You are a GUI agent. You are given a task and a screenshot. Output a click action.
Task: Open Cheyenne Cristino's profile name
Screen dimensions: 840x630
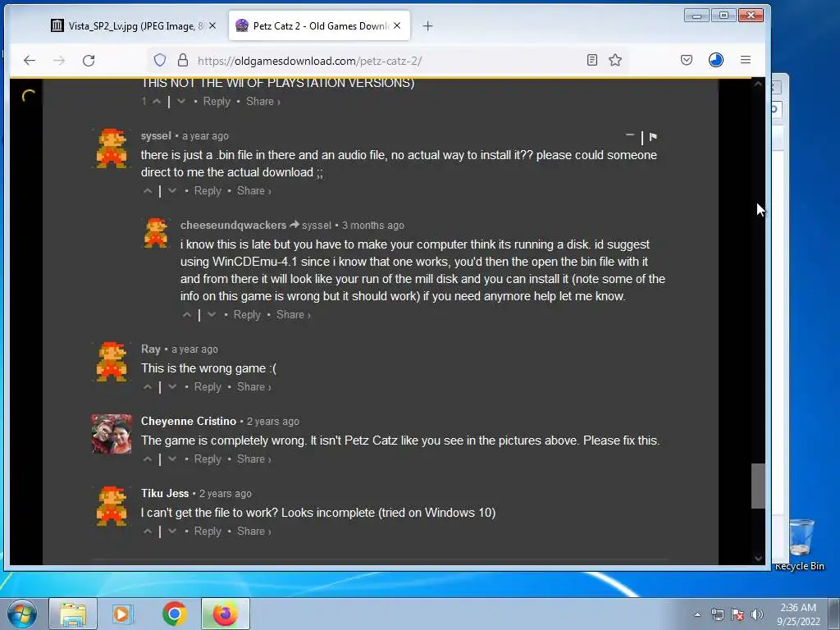click(x=189, y=421)
